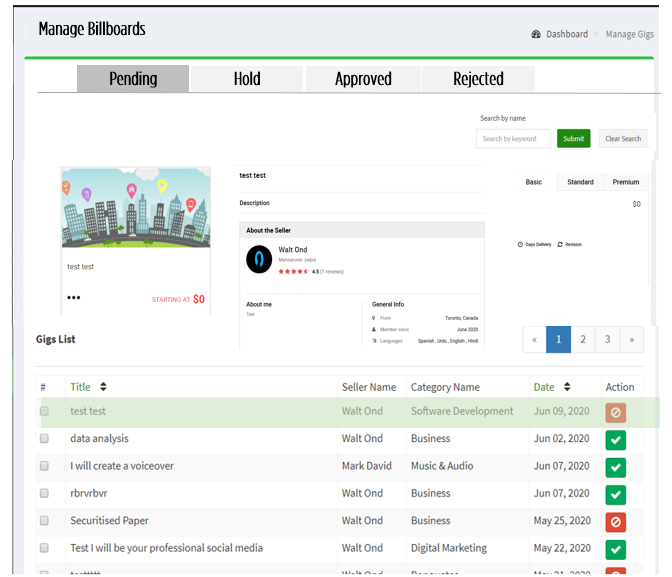Sort the gigs by the Date column arrows

pyautogui.click(x=567, y=387)
